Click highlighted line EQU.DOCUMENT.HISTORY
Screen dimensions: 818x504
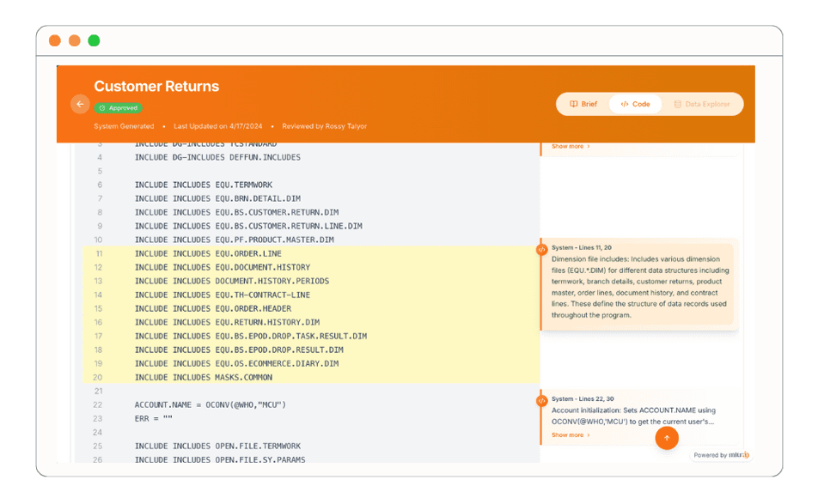pos(223,267)
